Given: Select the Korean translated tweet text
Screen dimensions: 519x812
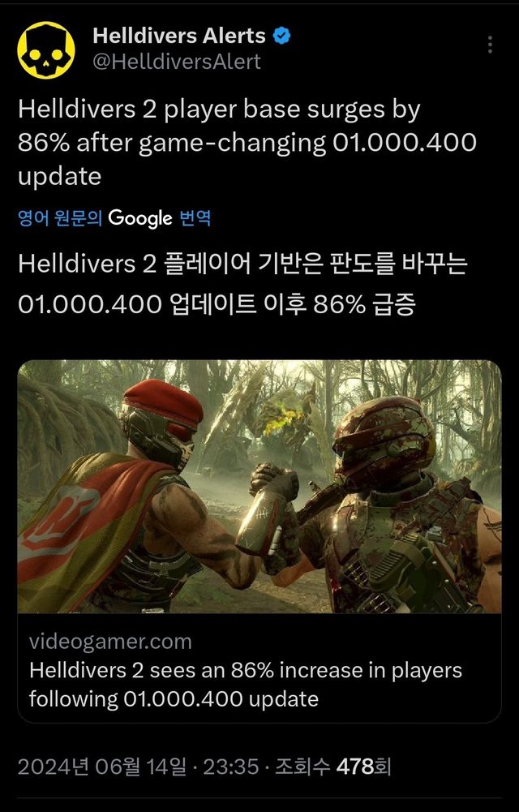Looking at the screenshot, I should tap(242, 284).
